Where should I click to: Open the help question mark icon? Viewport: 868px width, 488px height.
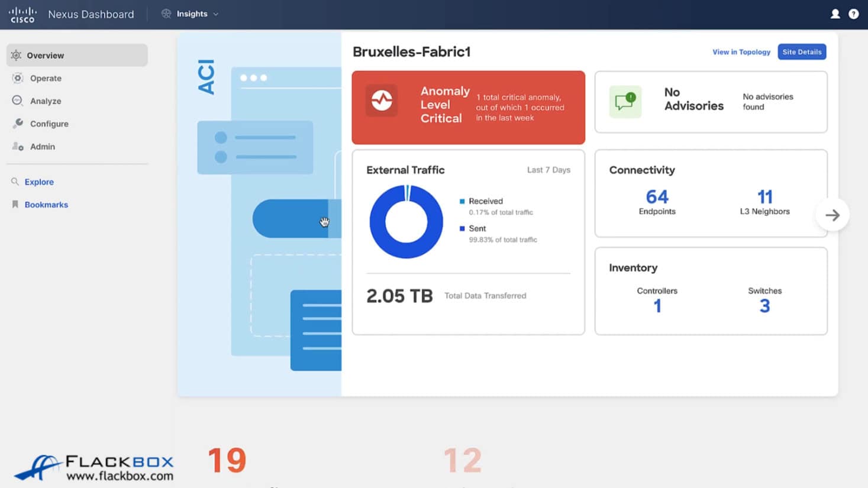click(x=853, y=14)
